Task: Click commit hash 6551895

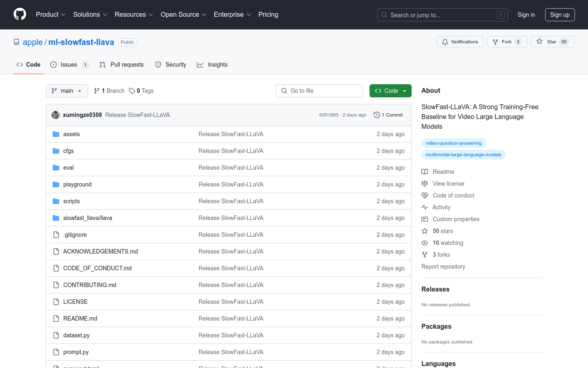Action: point(329,115)
